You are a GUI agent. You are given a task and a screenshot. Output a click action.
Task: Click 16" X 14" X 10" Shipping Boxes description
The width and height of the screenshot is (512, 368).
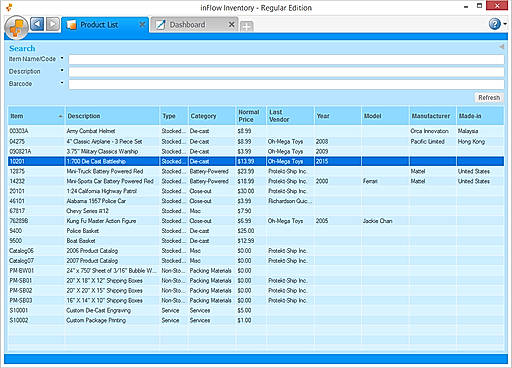click(x=104, y=300)
